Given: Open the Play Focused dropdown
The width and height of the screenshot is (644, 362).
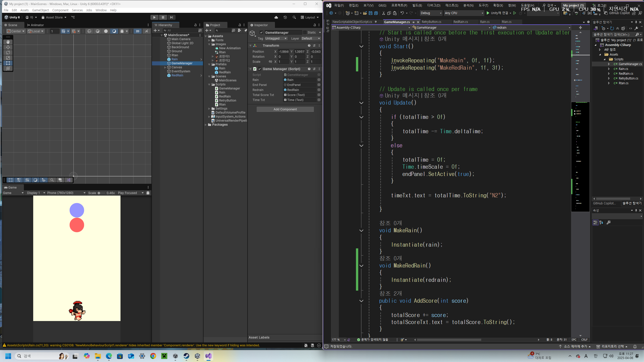Looking at the screenshot, I should pyautogui.click(x=131, y=193).
